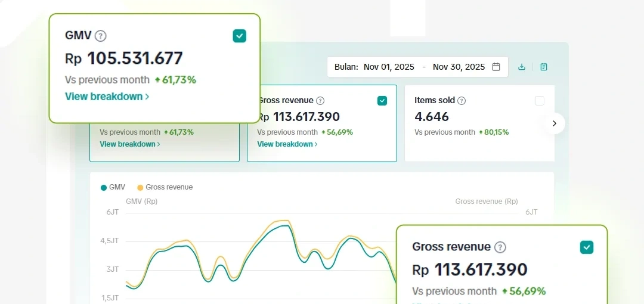Click the download report icon

tap(522, 67)
